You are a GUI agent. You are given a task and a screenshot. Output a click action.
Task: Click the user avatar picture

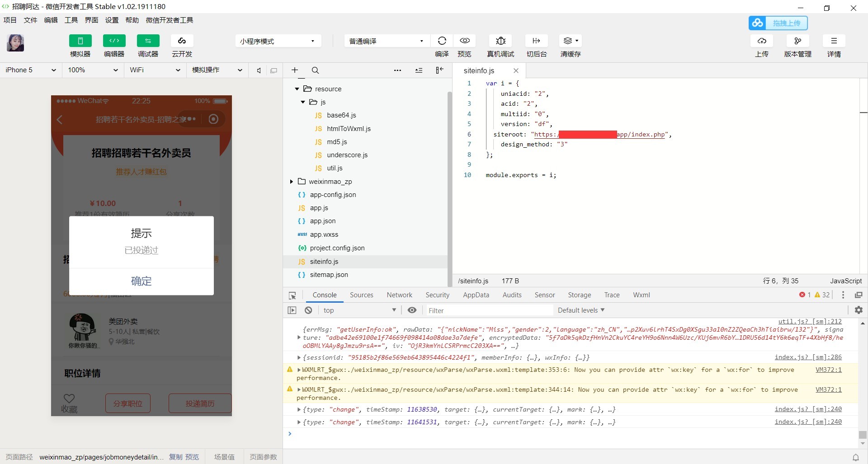point(15,43)
